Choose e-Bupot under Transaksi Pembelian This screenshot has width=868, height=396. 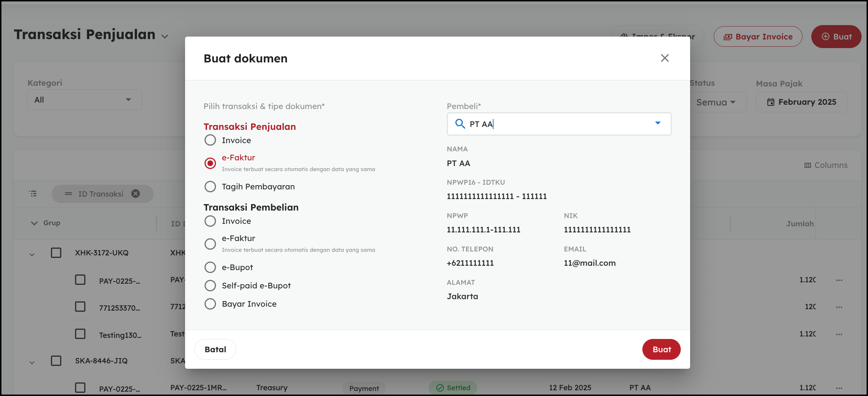[x=210, y=267]
